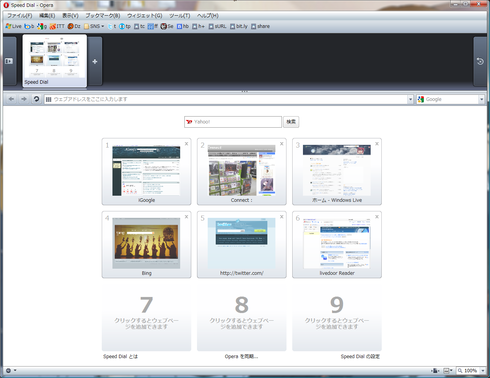490x378 pixels.
Task: Open the hb bookmark
Action: pyautogui.click(x=183, y=26)
